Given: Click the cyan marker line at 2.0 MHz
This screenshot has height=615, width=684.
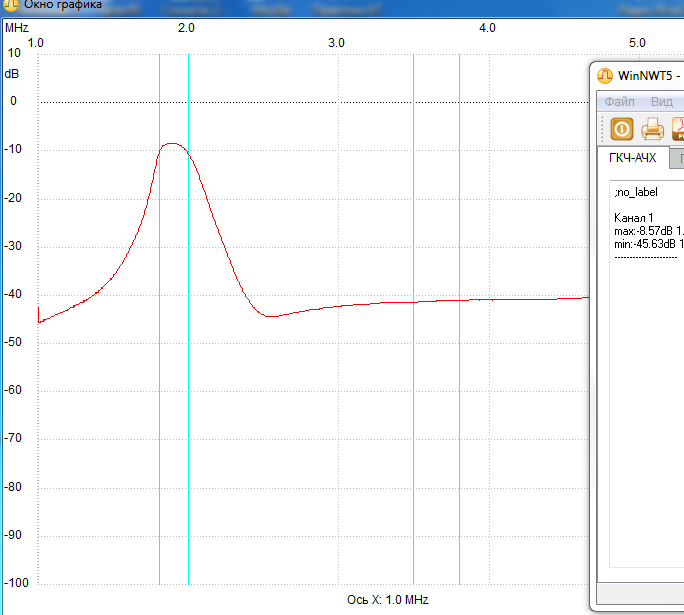Looking at the screenshot, I should pos(188,319).
